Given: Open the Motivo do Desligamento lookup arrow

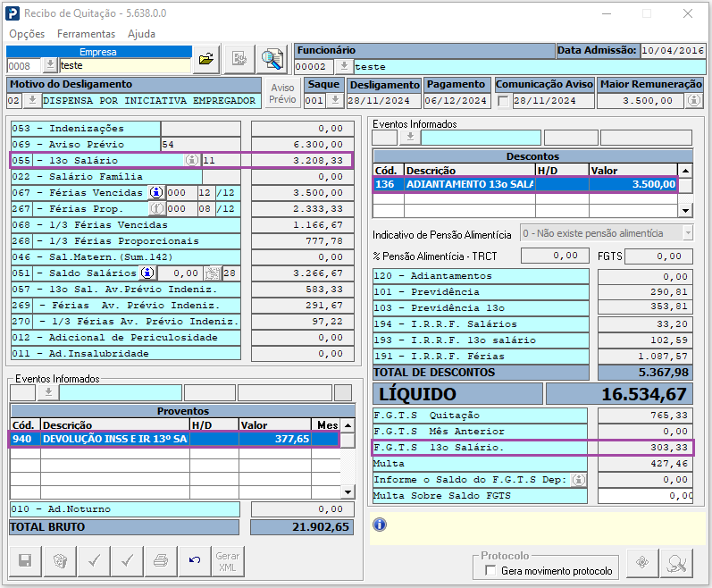Looking at the screenshot, I should tap(32, 101).
